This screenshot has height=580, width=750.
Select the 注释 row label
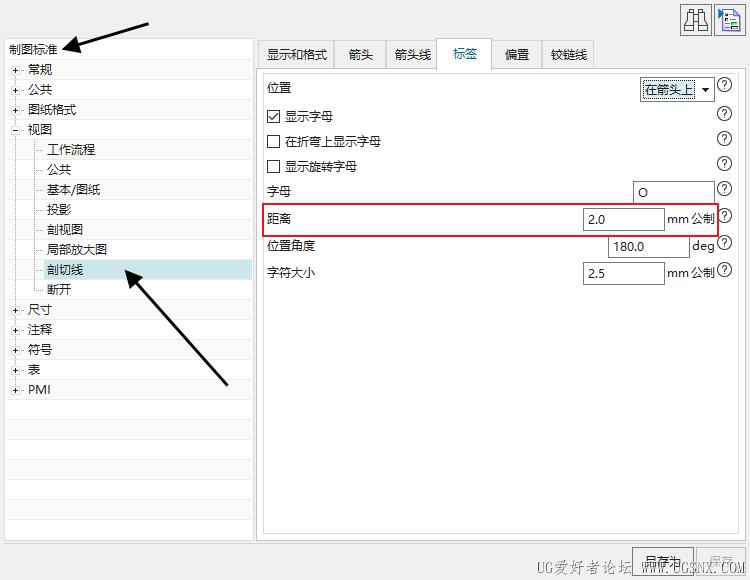(40, 330)
